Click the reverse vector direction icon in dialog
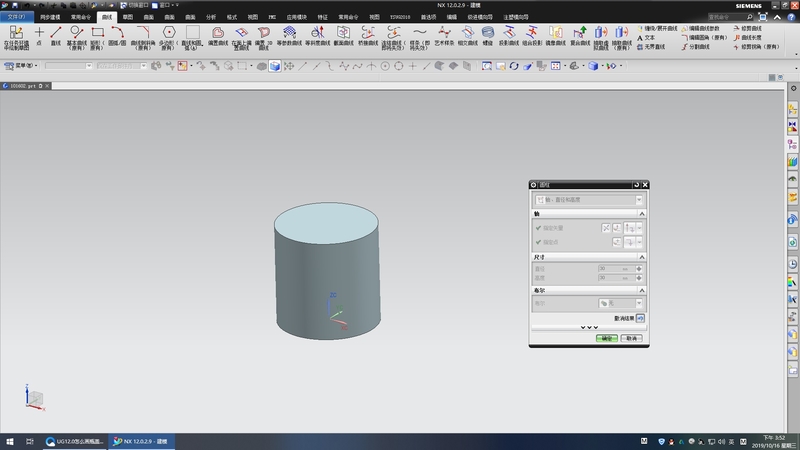800x450 pixels. click(x=605, y=228)
